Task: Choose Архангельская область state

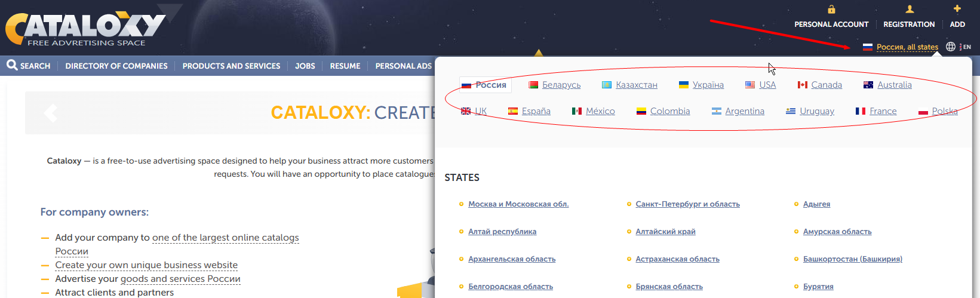Action: 512,259
